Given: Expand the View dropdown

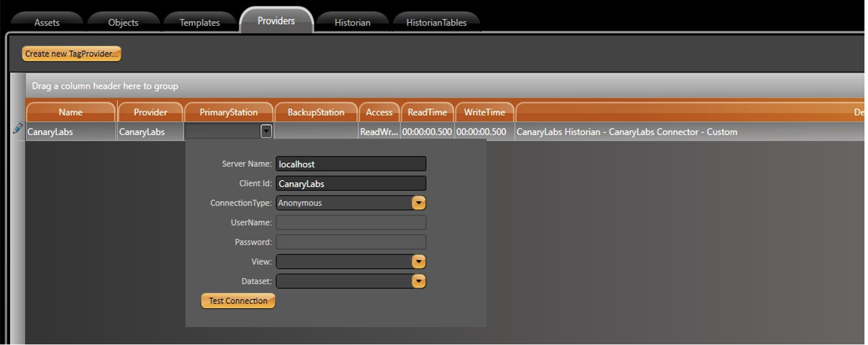Looking at the screenshot, I should tap(418, 262).
